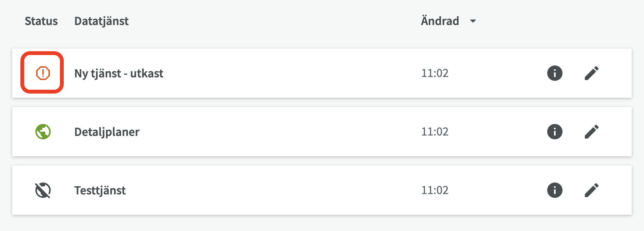Viewport: 644px width, 231px height.
Task: Edit the Detaljplaner service via pencil
Action: pos(591,132)
